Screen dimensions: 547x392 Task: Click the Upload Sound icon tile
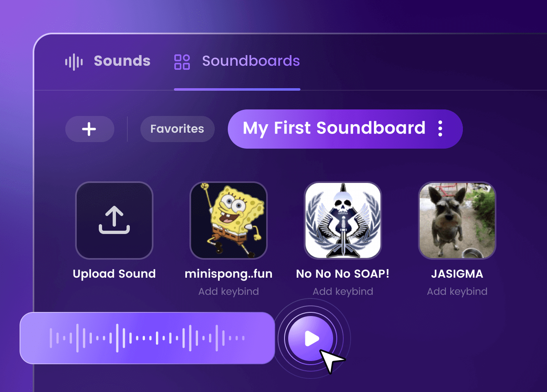coord(114,220)
